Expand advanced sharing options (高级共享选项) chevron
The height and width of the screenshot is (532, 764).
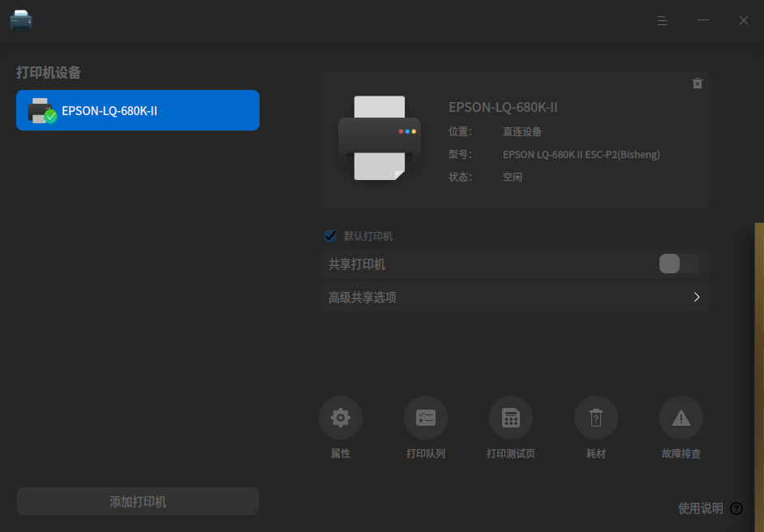pos(696,297)
